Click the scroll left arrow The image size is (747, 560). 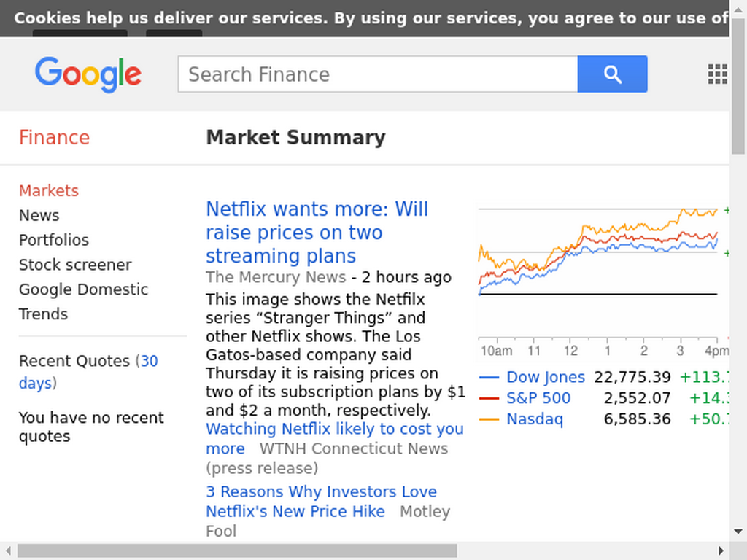[x=8, y=551]
